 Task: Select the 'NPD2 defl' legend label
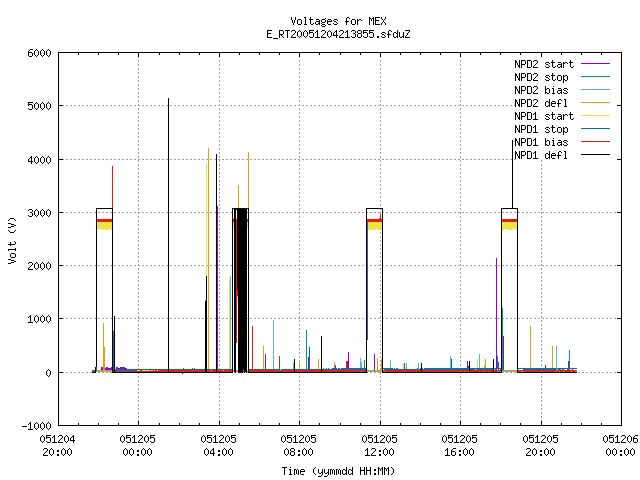pos(541,103)
